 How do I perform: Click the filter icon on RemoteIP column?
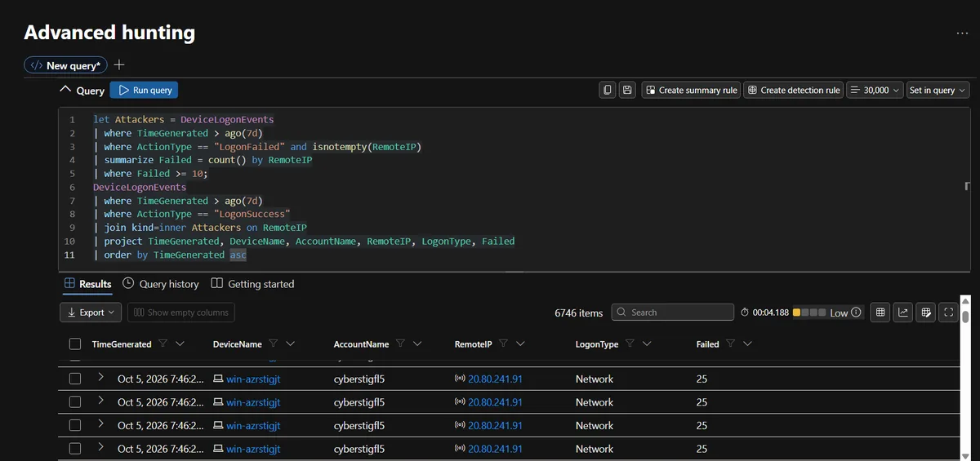coord(503,344)
